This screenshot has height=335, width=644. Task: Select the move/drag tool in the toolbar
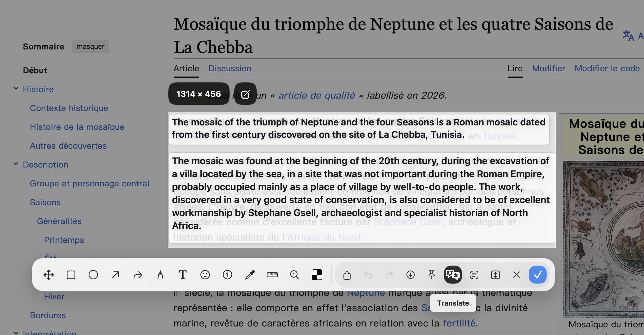click(49, 275)
